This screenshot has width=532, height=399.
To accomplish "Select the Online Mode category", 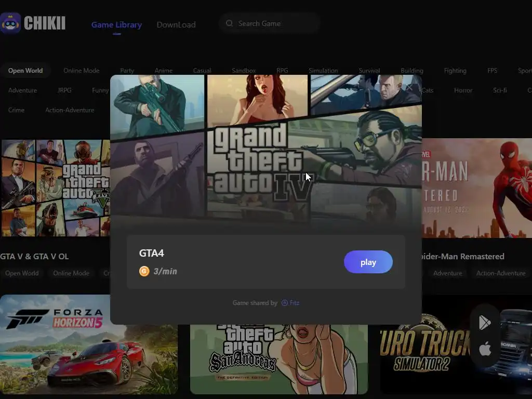I will 82,71.
